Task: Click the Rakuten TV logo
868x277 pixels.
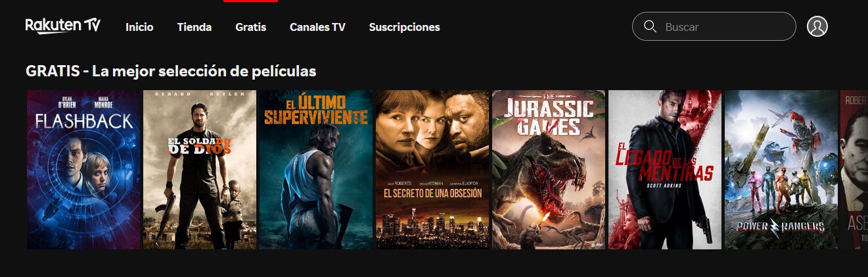Action: click(x=63, y=26)
